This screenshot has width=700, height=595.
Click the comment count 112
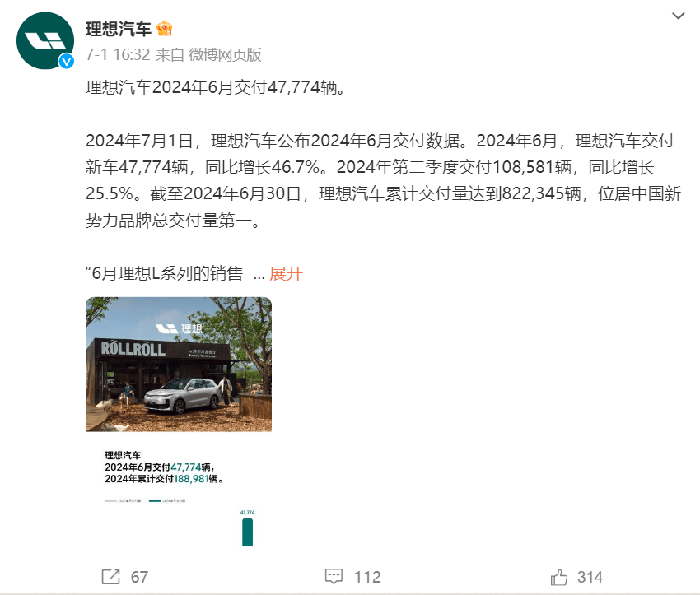pyautogui.click(x=367, y=577)
